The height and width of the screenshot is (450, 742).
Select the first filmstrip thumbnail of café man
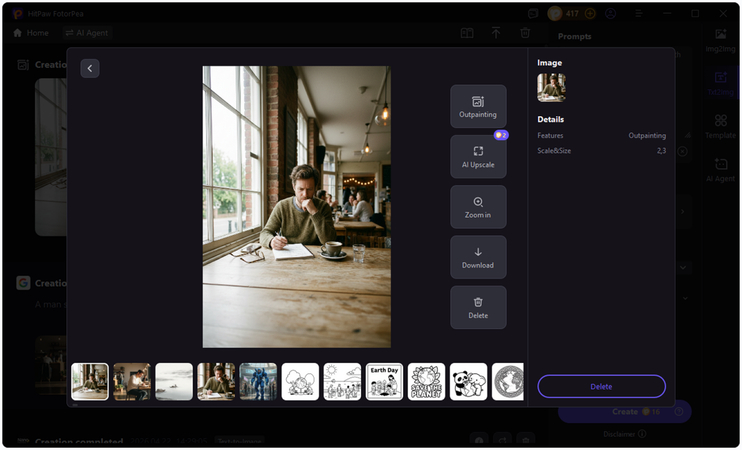pos(90,382)
